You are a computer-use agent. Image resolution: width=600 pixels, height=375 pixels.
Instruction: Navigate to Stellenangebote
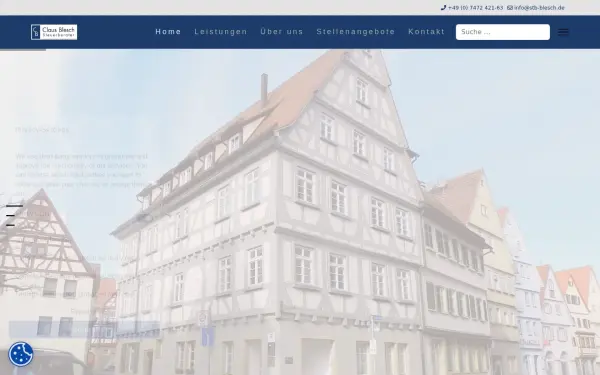355,32
